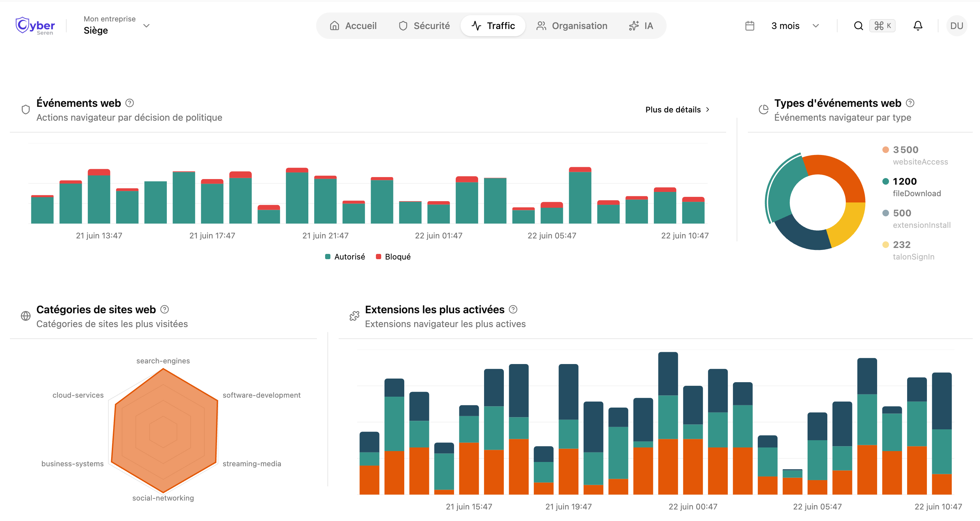Click the help icon next to Événements web
Image resolution: width=980 pixels, height=521 pixels.
coord(129,103)
